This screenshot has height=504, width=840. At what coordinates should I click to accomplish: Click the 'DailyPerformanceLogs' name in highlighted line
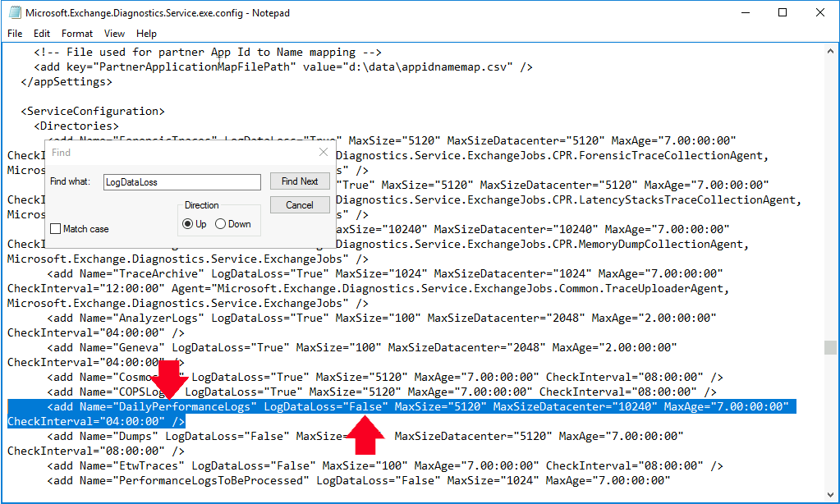[184, 406]
